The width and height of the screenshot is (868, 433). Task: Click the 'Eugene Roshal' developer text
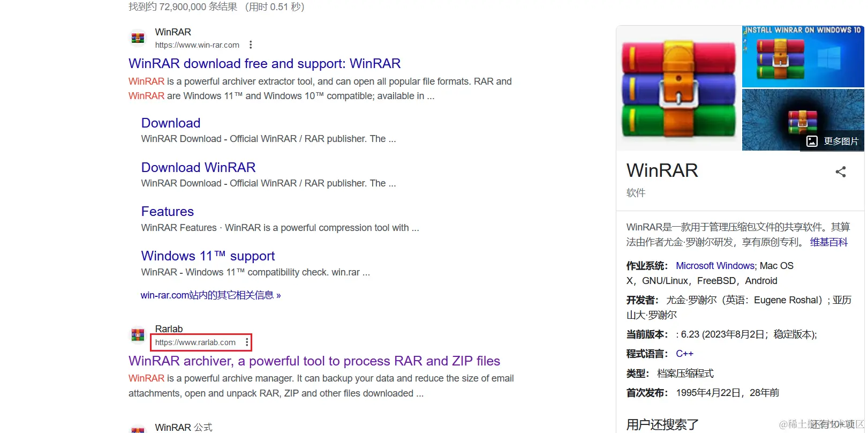point(787,300)
